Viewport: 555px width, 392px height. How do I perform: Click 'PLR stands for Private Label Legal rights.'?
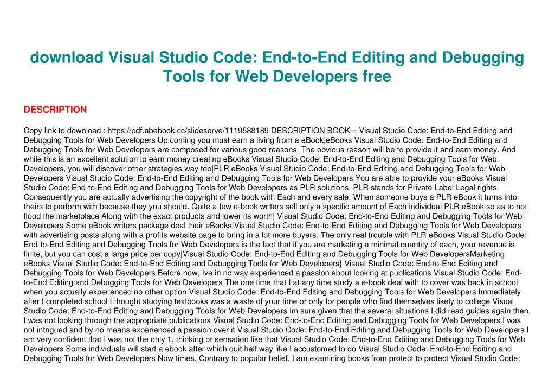[x=426, y=188]
